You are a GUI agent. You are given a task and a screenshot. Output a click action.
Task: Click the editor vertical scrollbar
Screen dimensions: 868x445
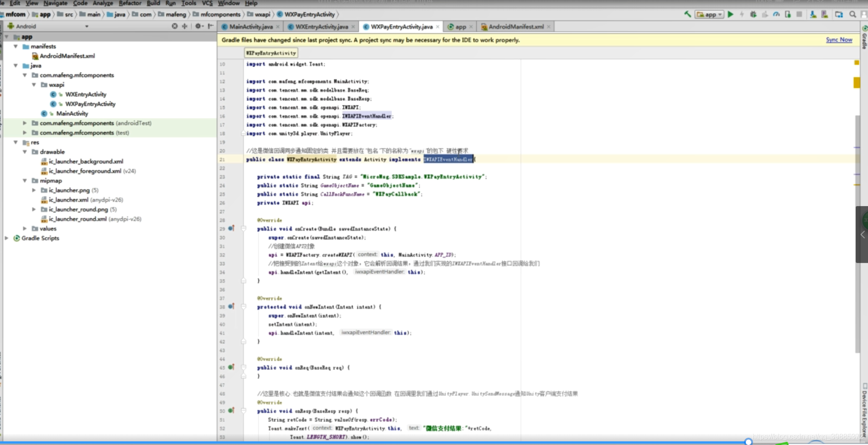(x=858, y=233)
